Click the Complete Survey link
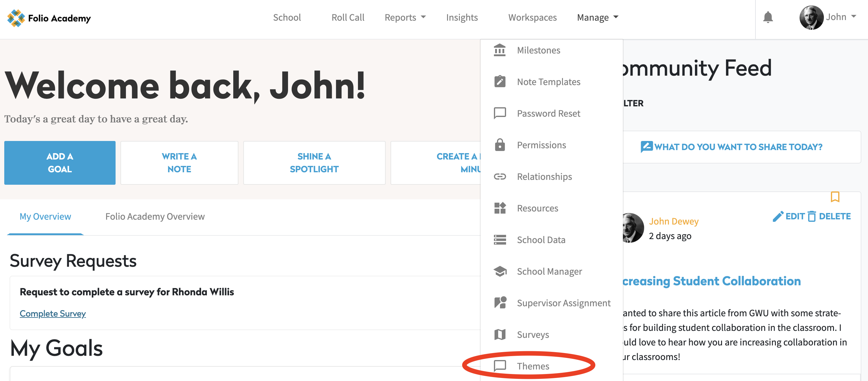The height and width of the screenshot is (381, 868). click(x=53, y=313)
